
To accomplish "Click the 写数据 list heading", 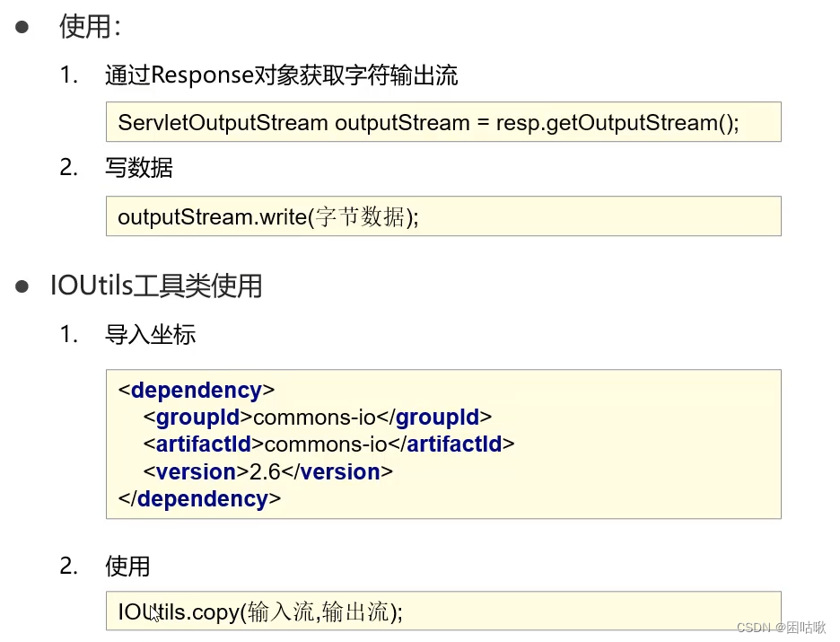I will [x=139, y=168].
